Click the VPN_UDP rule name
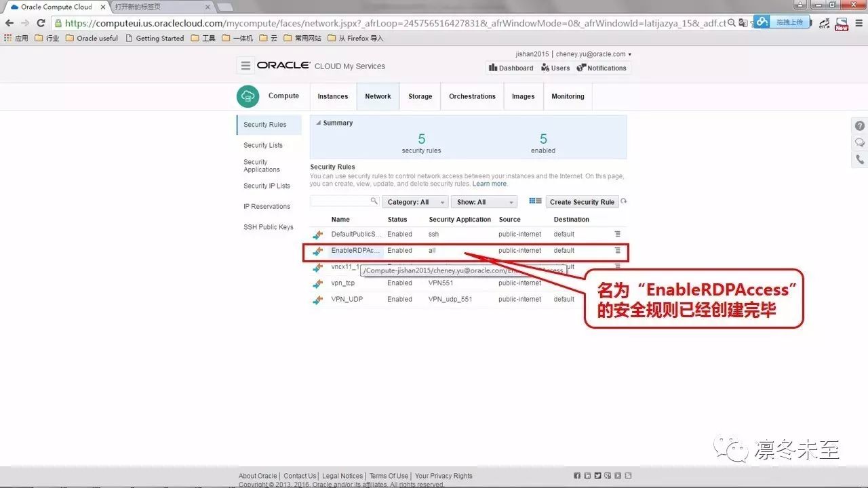The image size is (868, 488). [347, 299]
